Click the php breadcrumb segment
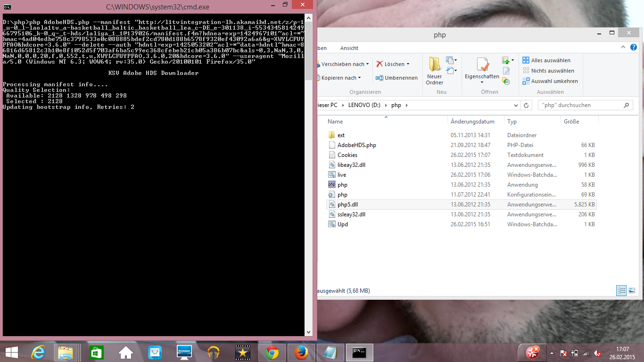 click(396, 105)
